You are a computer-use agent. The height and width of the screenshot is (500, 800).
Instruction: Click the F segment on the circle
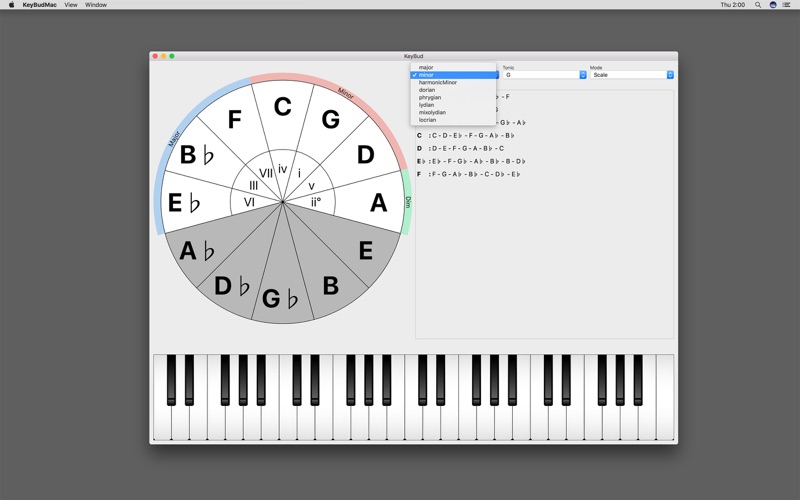pyautogui.click(x=234, y=120)
